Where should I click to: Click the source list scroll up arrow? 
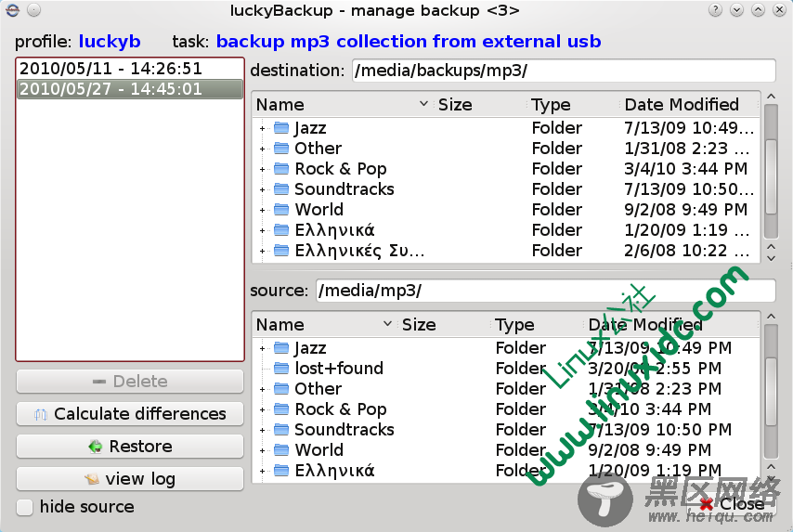772,317
